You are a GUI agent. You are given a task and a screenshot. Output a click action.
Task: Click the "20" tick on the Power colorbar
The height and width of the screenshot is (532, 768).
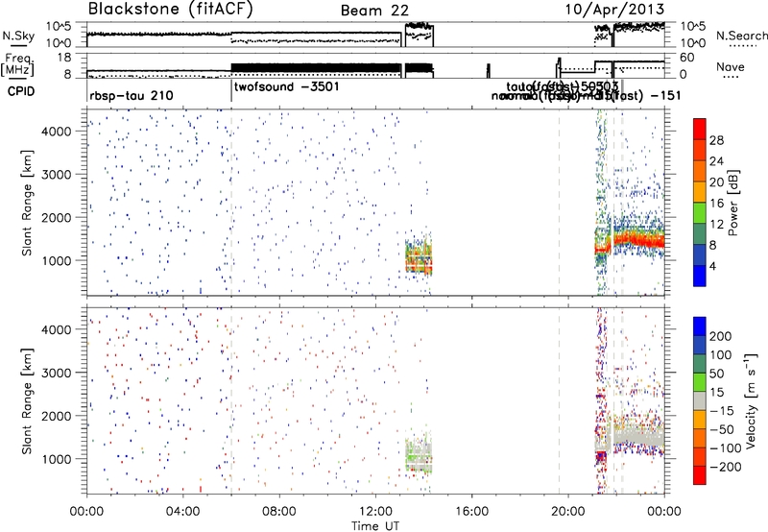[716, 182]
